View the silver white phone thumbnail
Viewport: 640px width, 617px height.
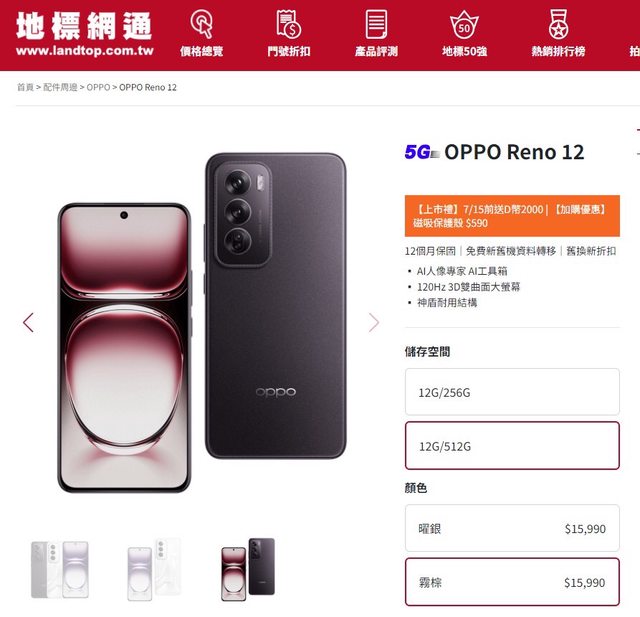click(154, 570)
